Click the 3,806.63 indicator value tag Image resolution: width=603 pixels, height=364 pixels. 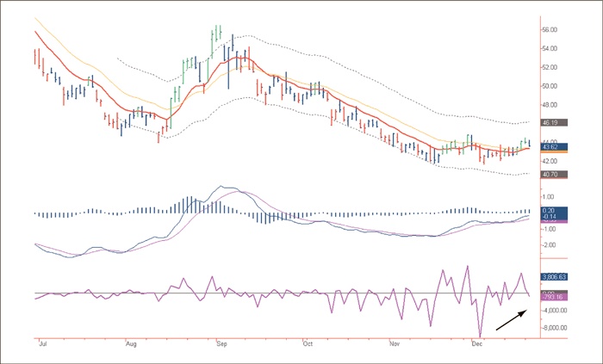[x=552, y=276]
